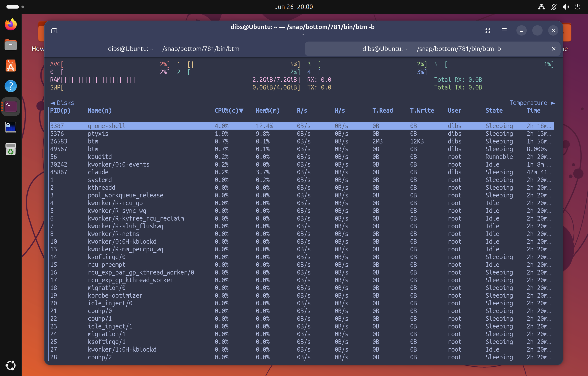The image size is (588, 376).
Task: Open the volume indicator
Action: click(x=565, y=7)
